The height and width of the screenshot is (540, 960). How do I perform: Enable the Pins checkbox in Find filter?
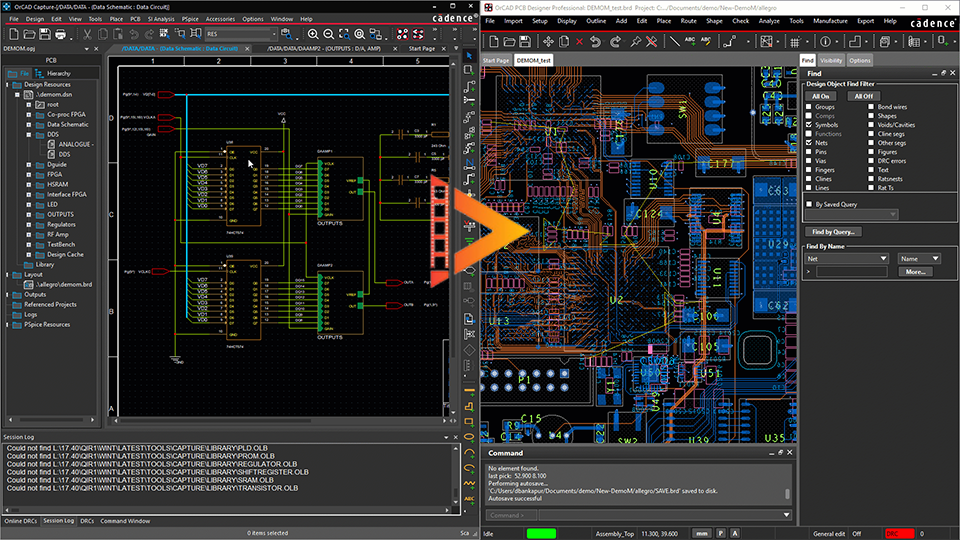click(x=809, y=152)
